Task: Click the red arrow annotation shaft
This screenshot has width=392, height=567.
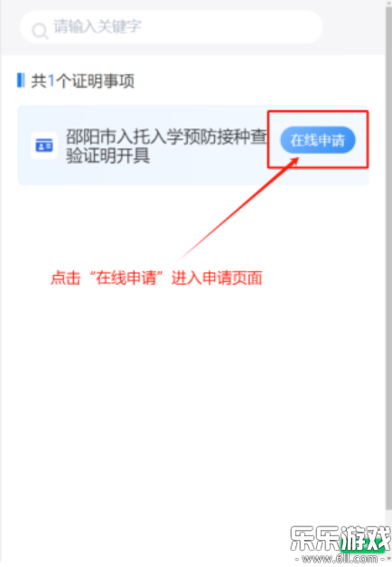Action: [x=238, y=210]
